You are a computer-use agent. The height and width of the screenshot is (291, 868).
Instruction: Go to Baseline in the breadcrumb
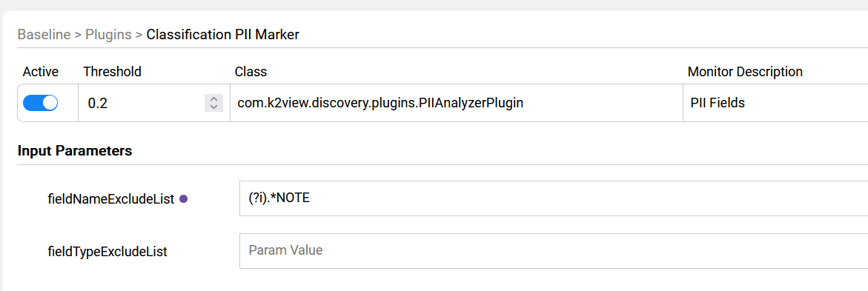tap(44, 35)
